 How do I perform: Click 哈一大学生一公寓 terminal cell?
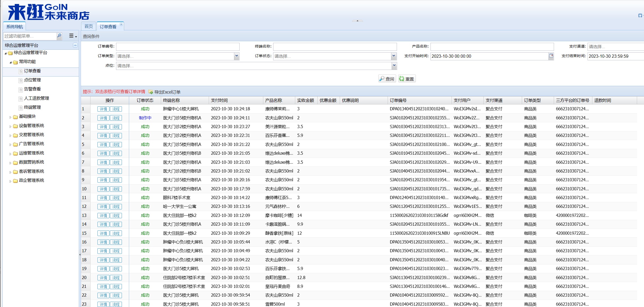click(x=179, y=206)
